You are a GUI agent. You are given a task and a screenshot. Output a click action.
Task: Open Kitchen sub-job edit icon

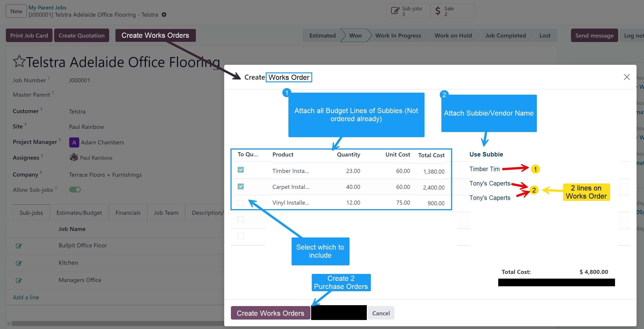[x=19, y=263]
